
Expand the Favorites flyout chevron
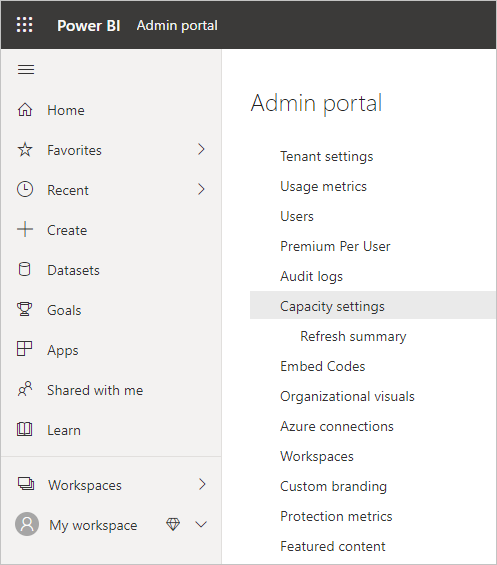[x=201, y=150]
